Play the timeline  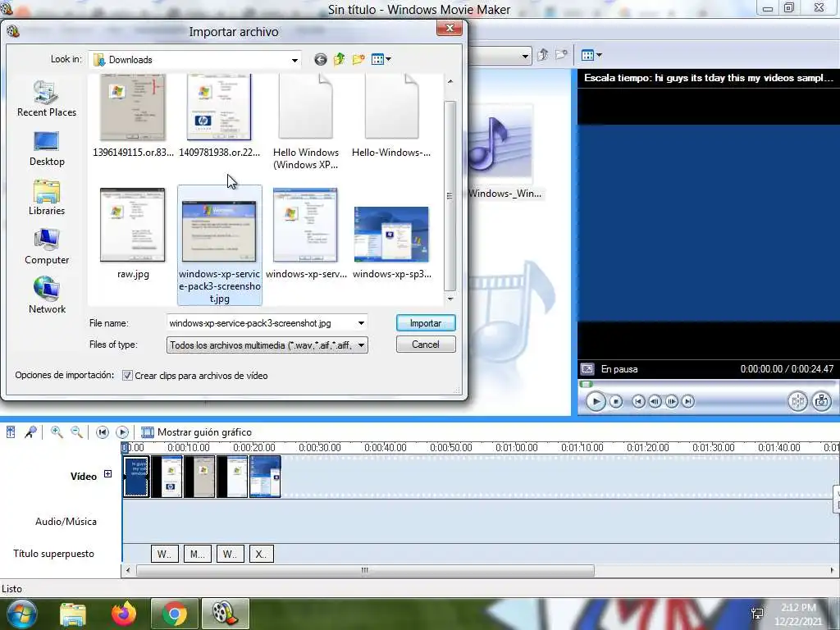[122, 432]
